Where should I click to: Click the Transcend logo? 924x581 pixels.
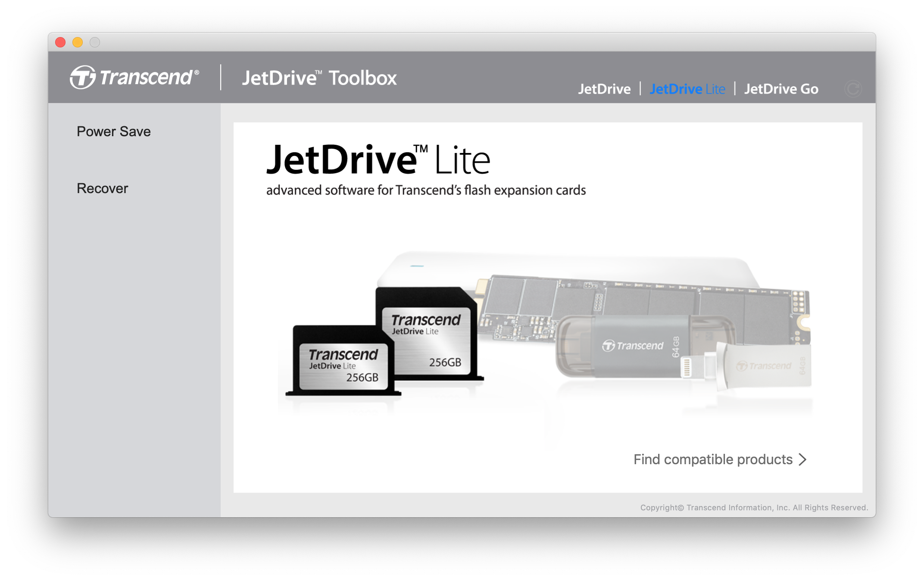(x=134, y=77)
